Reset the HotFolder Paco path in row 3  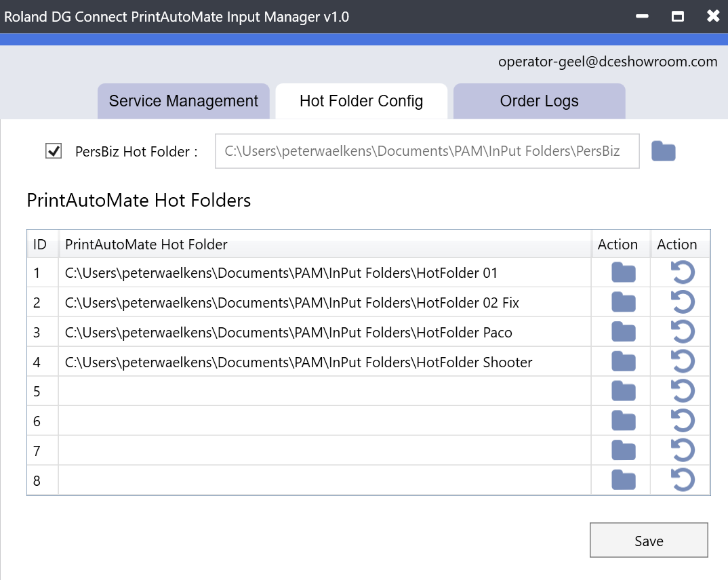click(683, 332)
